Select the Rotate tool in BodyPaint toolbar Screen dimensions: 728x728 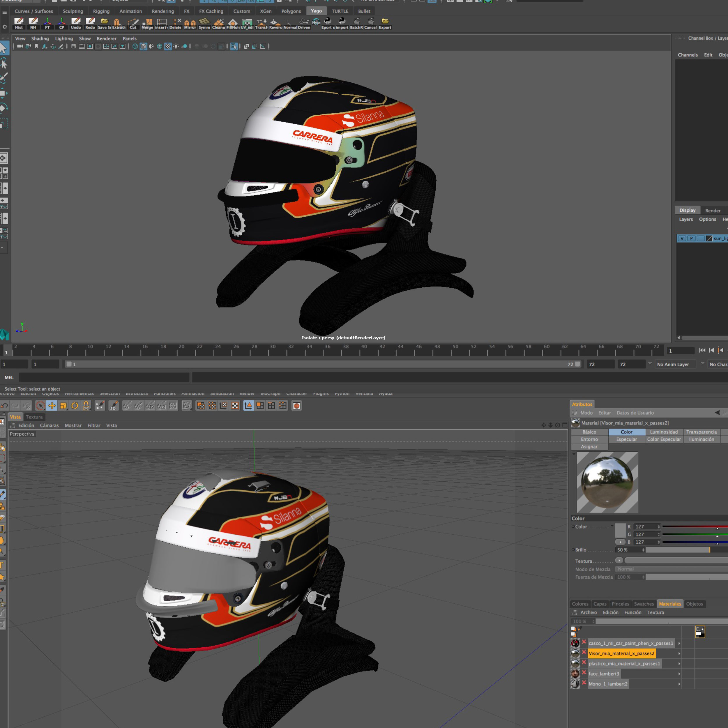pos(75,405)
